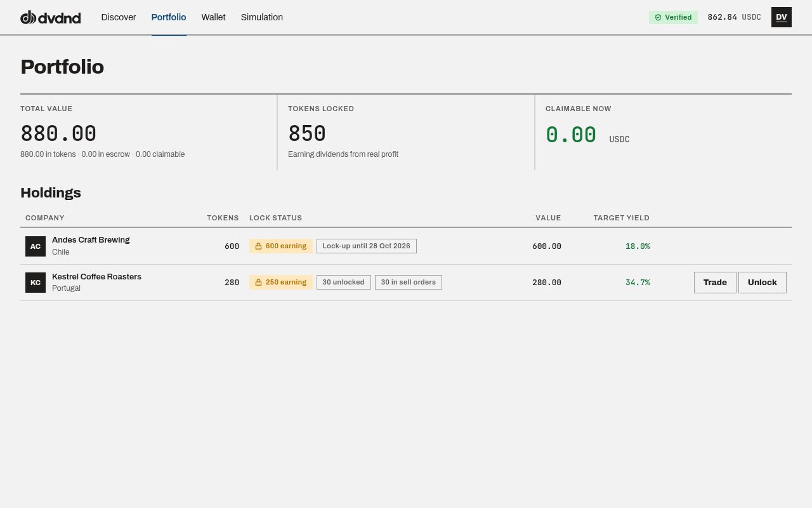Click the AC company avatar
The height and width of the screenshot is (508, 812).
coord(36,246)
